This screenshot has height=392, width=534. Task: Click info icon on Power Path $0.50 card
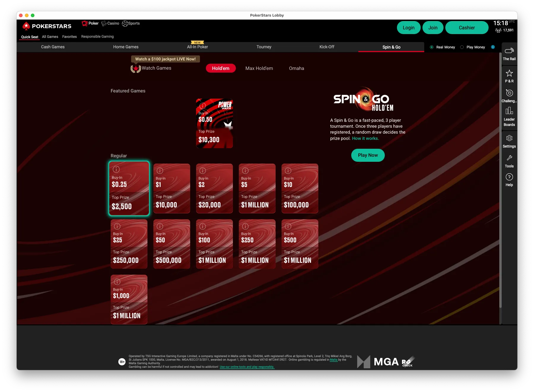coord(203,106)
